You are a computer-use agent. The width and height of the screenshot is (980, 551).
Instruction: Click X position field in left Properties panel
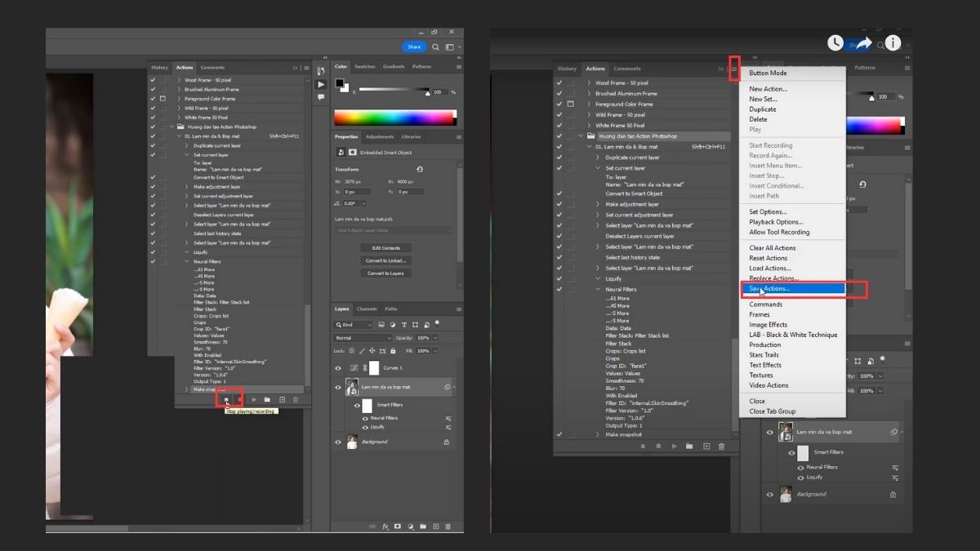358,192
